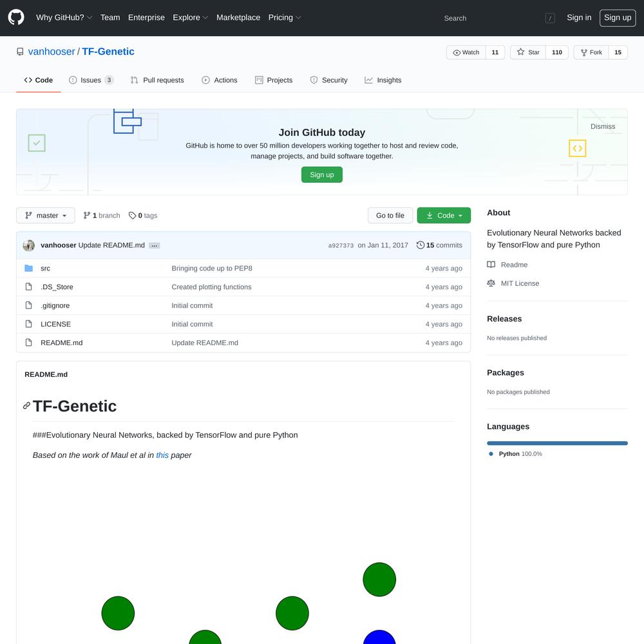Click the .gitignore file icon
Viewport: 644px width, 644px height.
29,305
